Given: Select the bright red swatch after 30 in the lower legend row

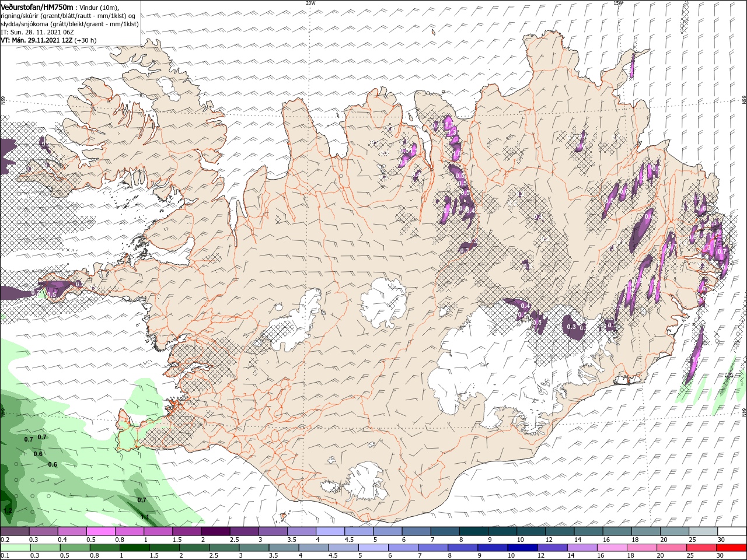Looking at the screenshot, I should pyautogui.click(x=731, y=548).
